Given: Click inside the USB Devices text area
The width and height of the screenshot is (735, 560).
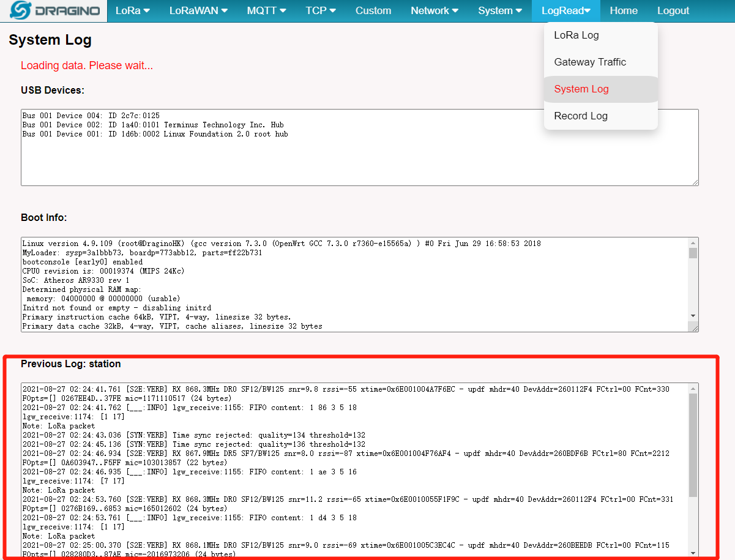Looking at the screenshot, I should [360, 147].
